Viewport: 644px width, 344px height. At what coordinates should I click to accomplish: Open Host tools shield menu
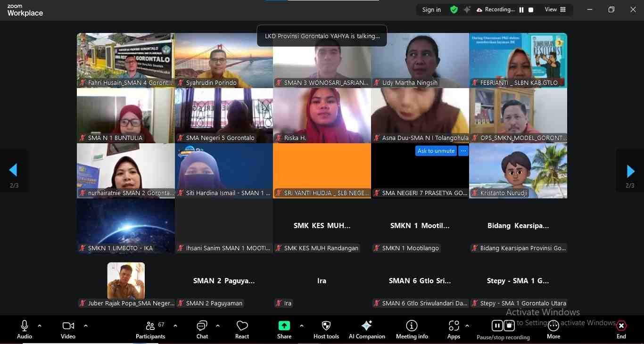326,329
